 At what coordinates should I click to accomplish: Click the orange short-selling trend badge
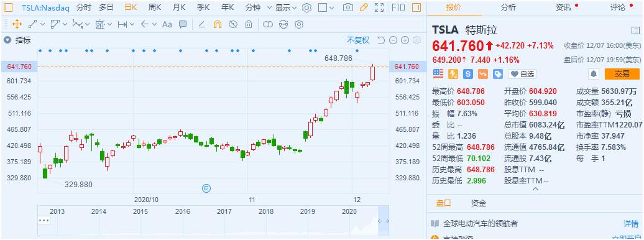(x=483, y=74)
